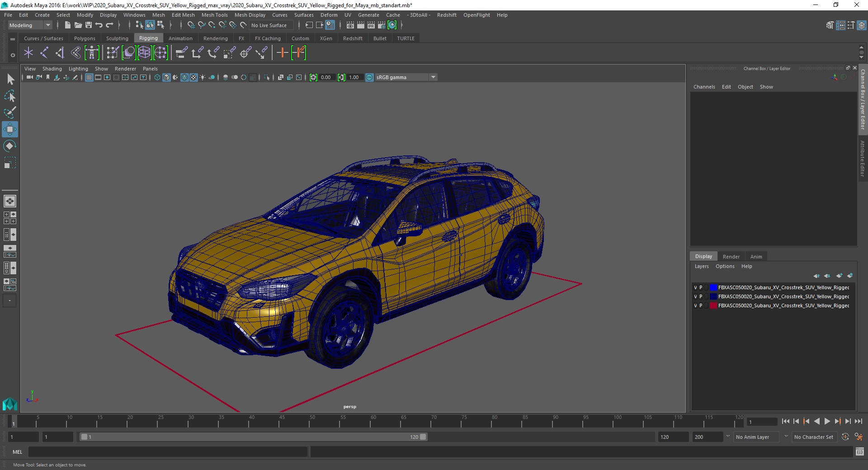Pick the Rotate tool
Viewport: 868px width, 470px height.
click(x=10, y=146)
